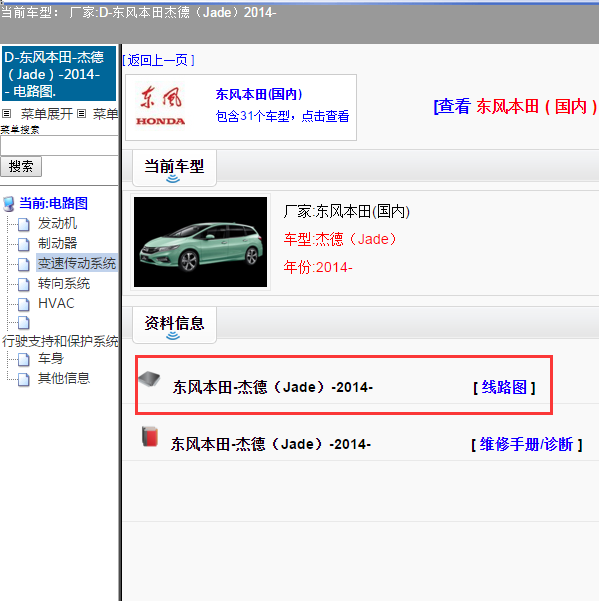The height and width of the screenshot is (601, 599).
Task: Expand menu via 菜单展开 icon
Action: (7, 113)
